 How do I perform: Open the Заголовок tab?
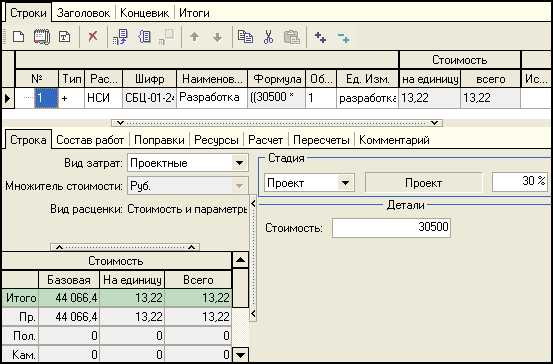(x=84, y=13)
